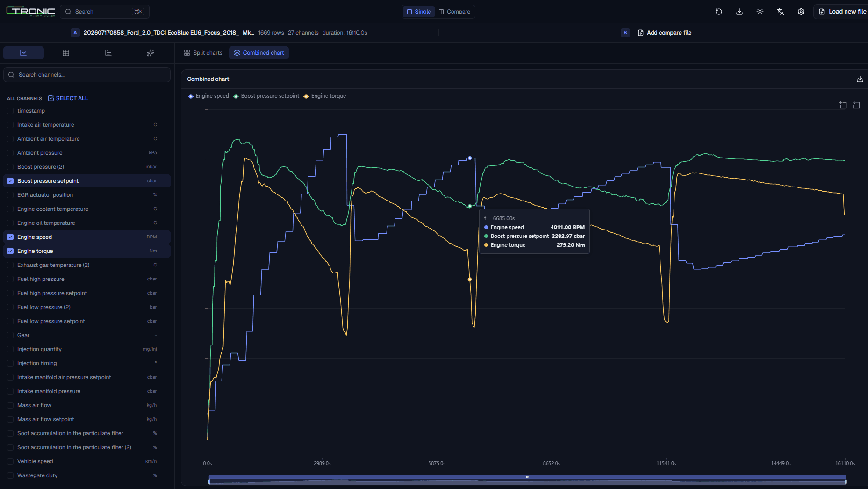
Task: Click the Search channels input
Action: (x=87, y=75)
